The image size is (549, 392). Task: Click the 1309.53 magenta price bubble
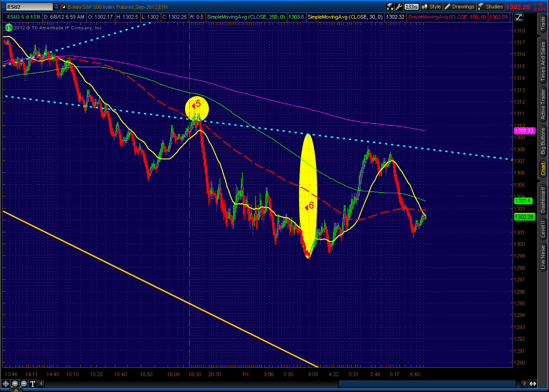tap(524, 131)
